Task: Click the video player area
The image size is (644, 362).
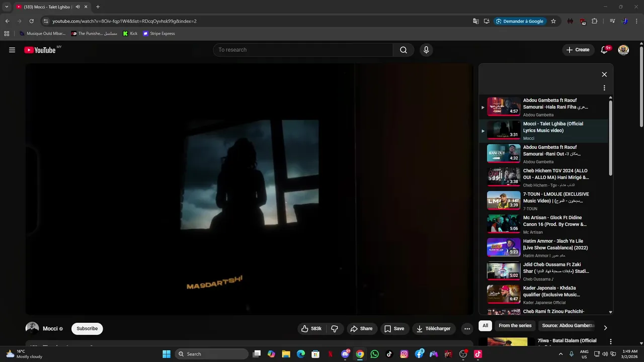Action: point(250,189)
